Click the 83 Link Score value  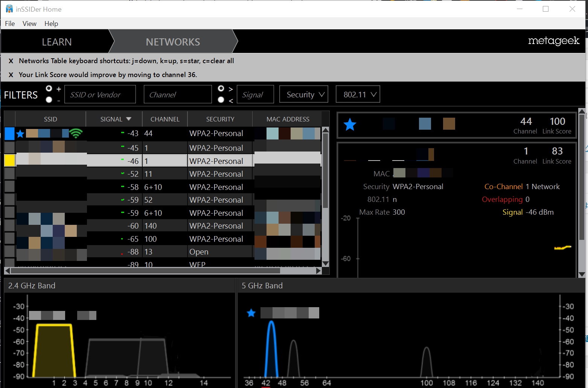[x=557, y=151]
